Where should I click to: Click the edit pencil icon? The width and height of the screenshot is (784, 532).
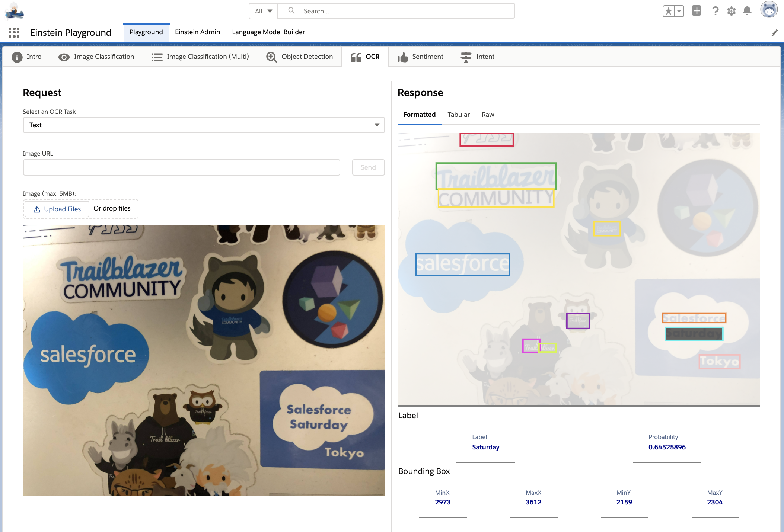(x=774, y=33)
